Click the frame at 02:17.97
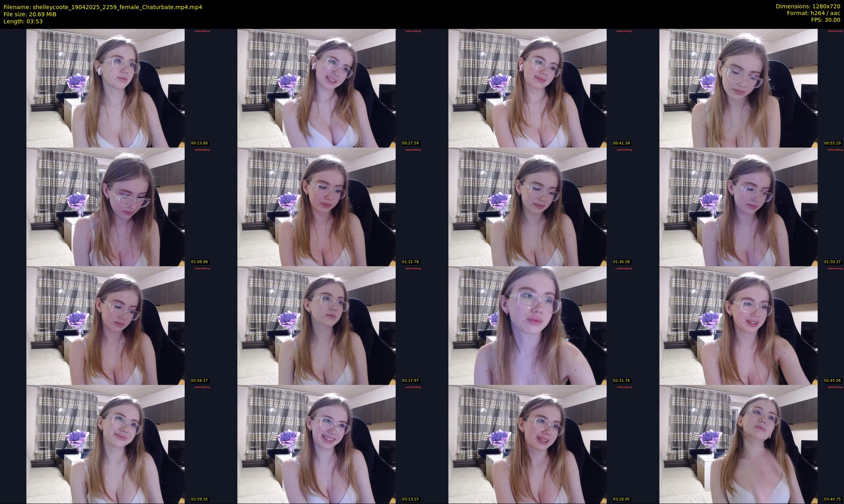Viewport: 844px width, 504px height. (x=316, y=325)
